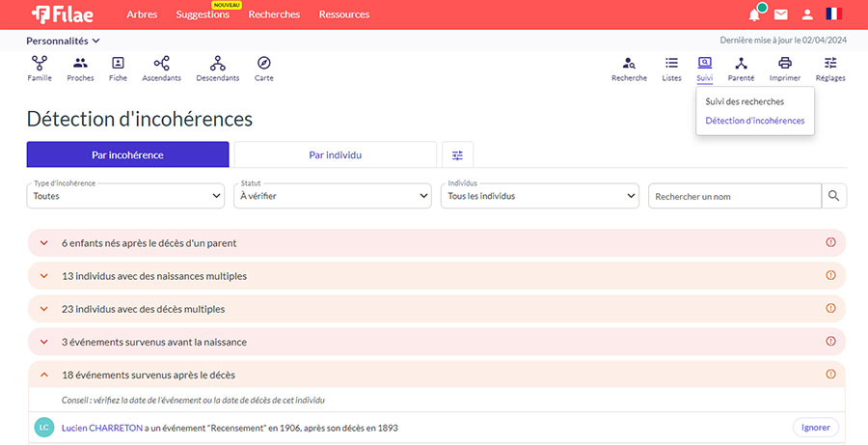Click the Ignorer button for Lucien CHARRETON

pyautogui.click(x=815, y=427)
